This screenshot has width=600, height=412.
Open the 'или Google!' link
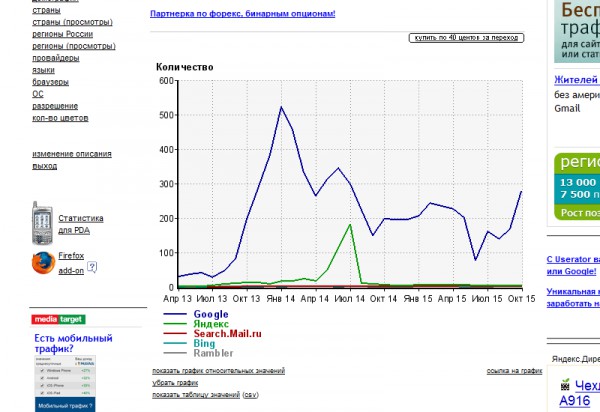click(571, 272)
